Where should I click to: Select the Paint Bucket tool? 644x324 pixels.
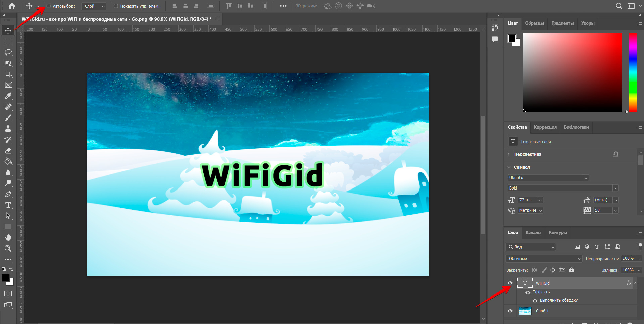click(x=8, y=161)
